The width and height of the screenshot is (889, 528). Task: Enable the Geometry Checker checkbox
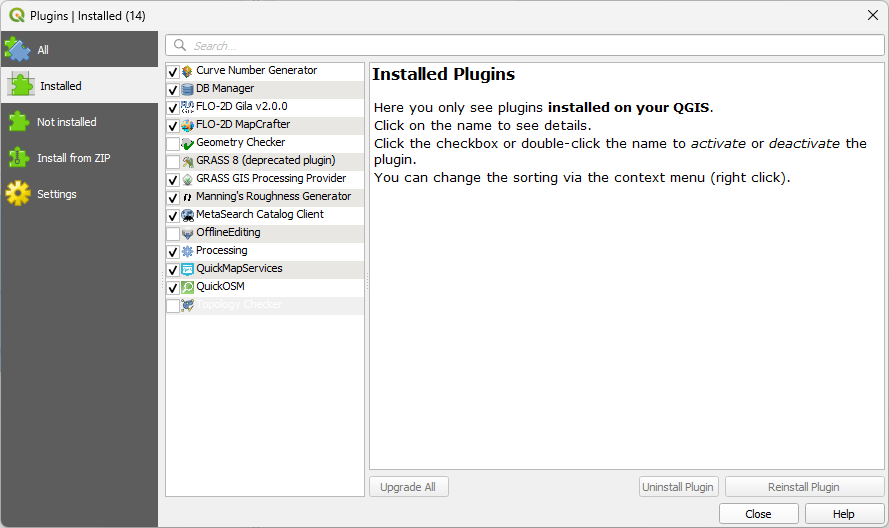pyautogui.click(x=173, y=144)
